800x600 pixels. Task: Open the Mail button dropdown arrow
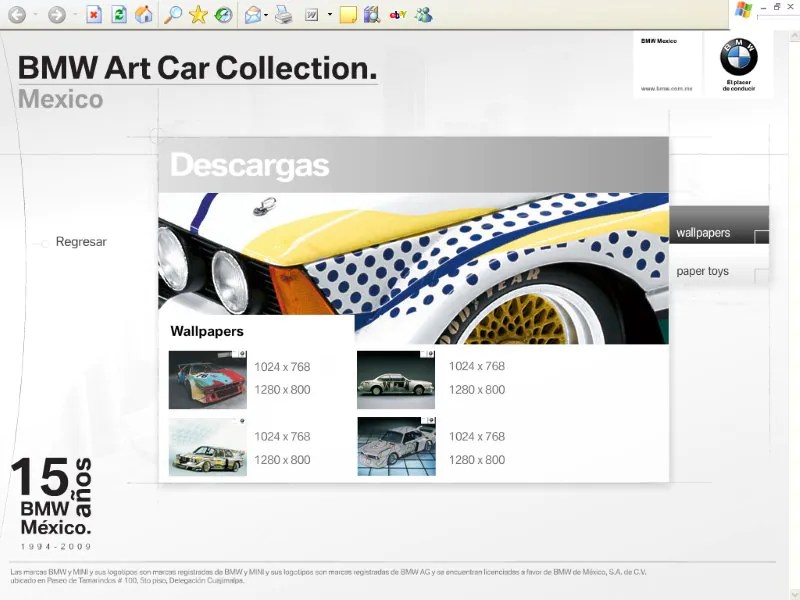(x=266, y=15)
